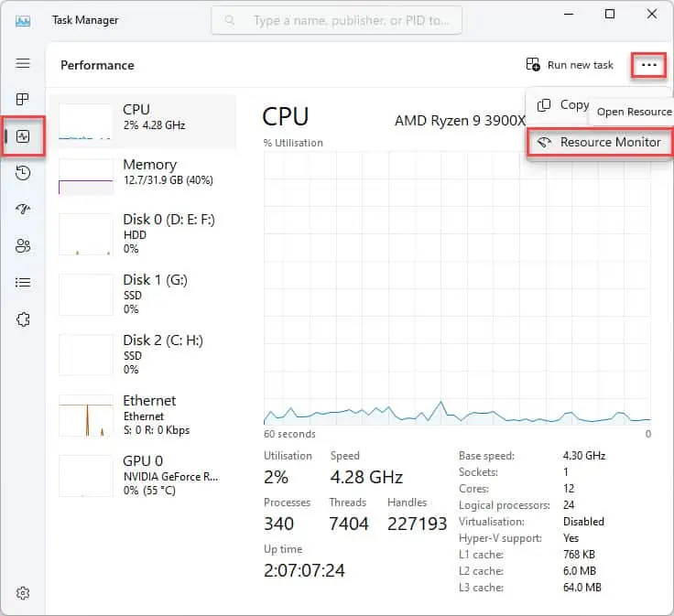Select GPU 0 NVIDIA GeForce entry
Image resolution: width=674 pixels, height=616 pixels.
click(143, 476)
